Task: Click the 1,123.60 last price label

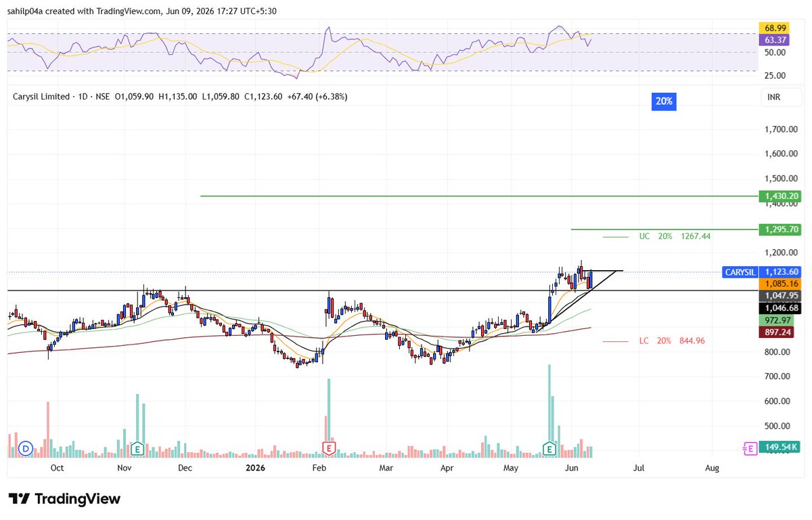Action: (x=780, y=272)
